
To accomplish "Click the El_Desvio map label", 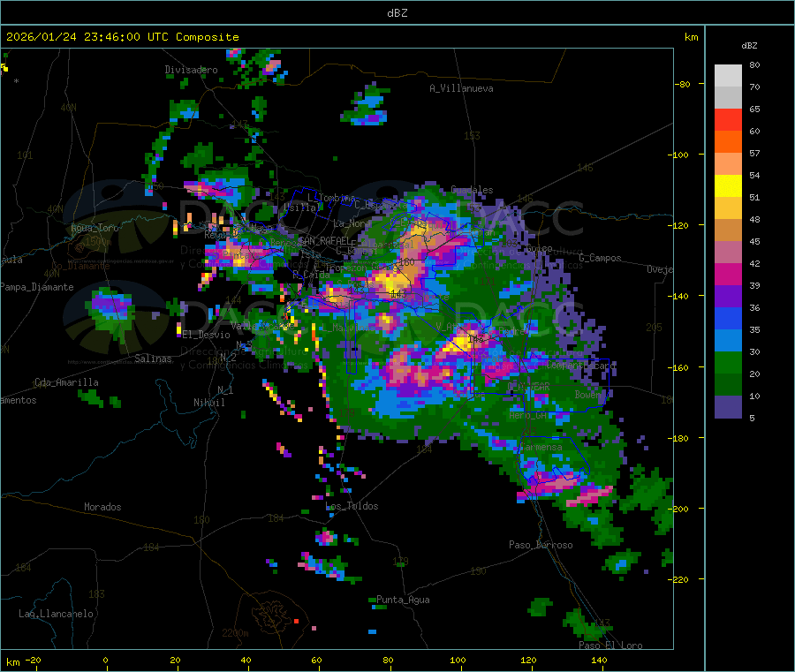I will point(206,335).
